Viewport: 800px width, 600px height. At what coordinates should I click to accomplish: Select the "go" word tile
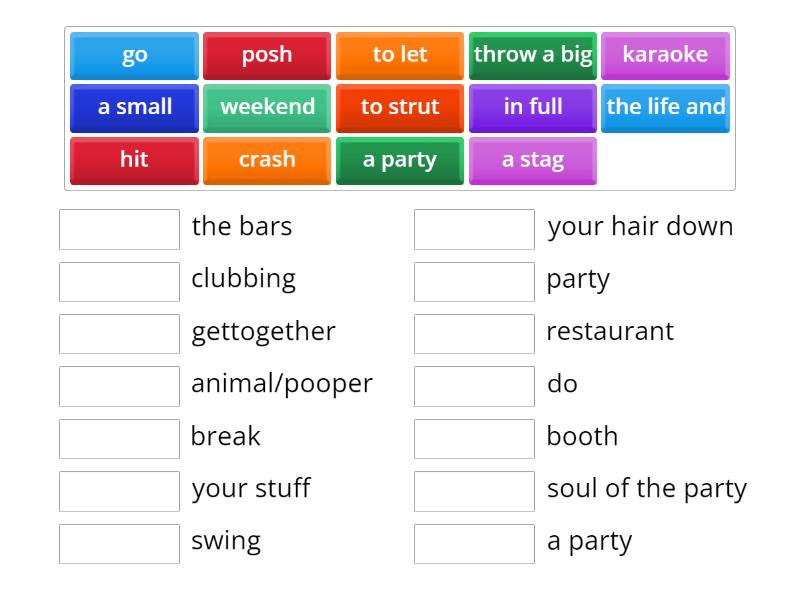pyautogui.click(x=133, y=55)
